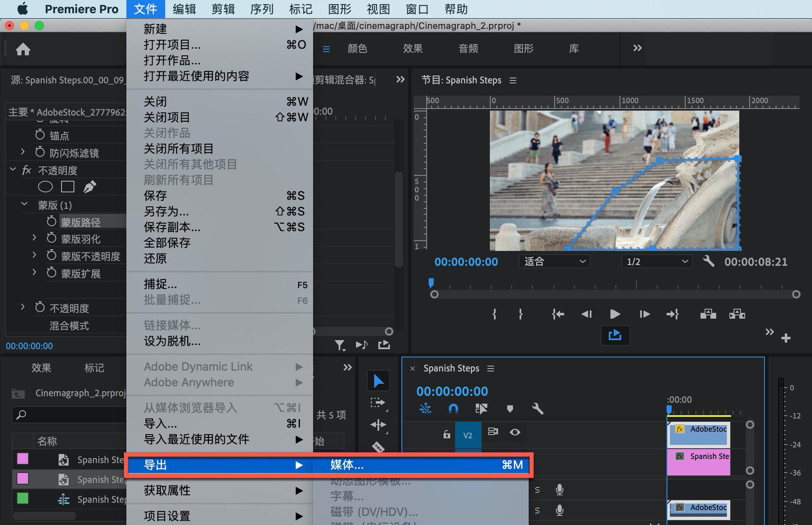Click the Home icon in the workspace bar

[23, 49]
